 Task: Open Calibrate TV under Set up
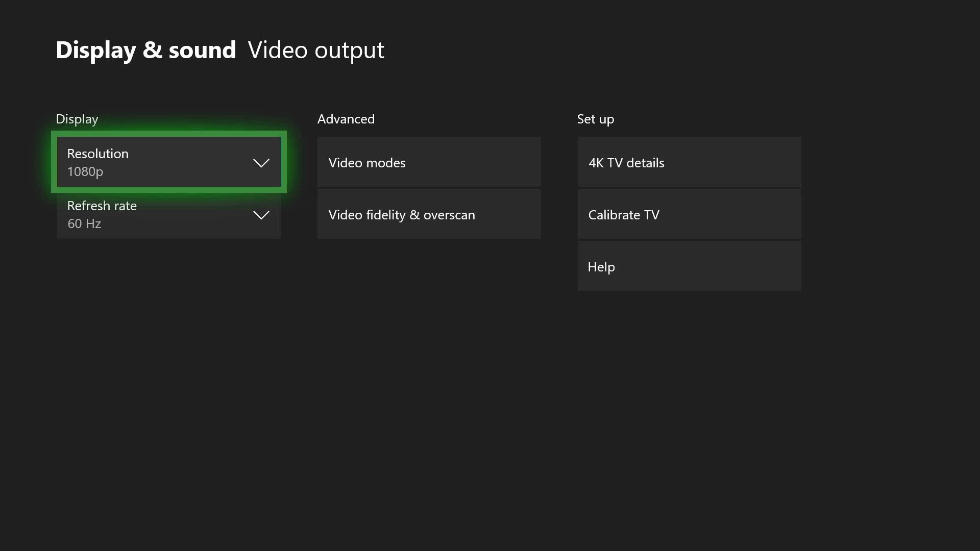click(689, 214)
